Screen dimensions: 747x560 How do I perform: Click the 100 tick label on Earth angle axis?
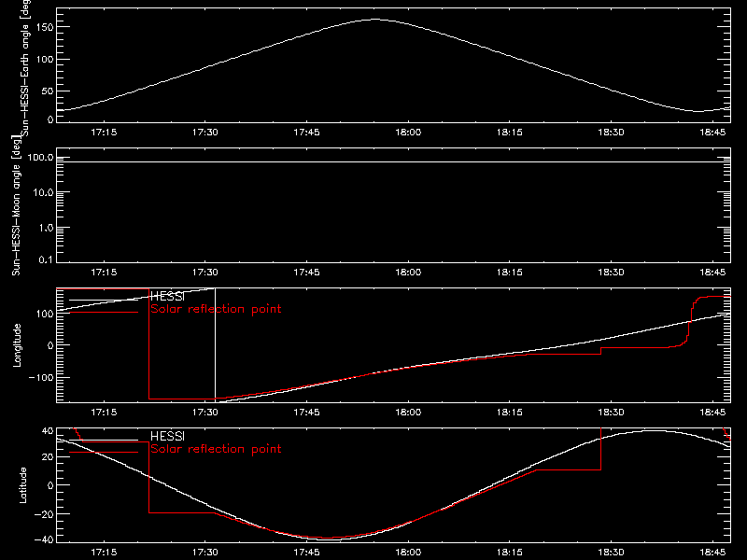(44, 59)
